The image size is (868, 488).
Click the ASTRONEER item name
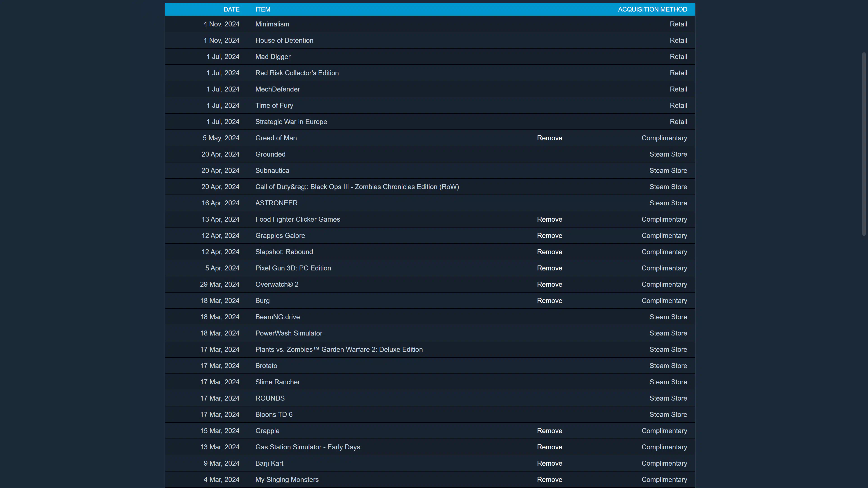tap(276, 203)
